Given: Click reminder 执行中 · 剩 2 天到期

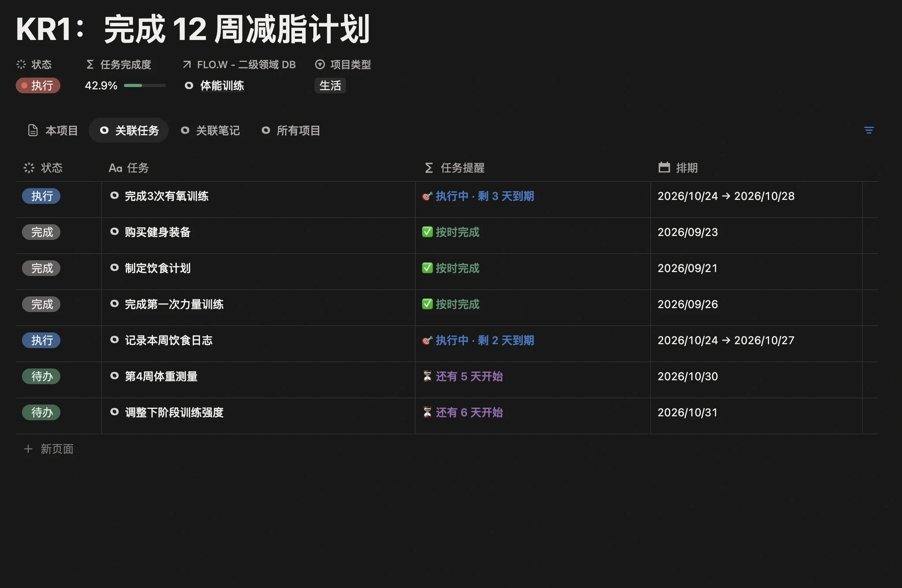Looking at the screenshot, I should click(x=478, y=340).
